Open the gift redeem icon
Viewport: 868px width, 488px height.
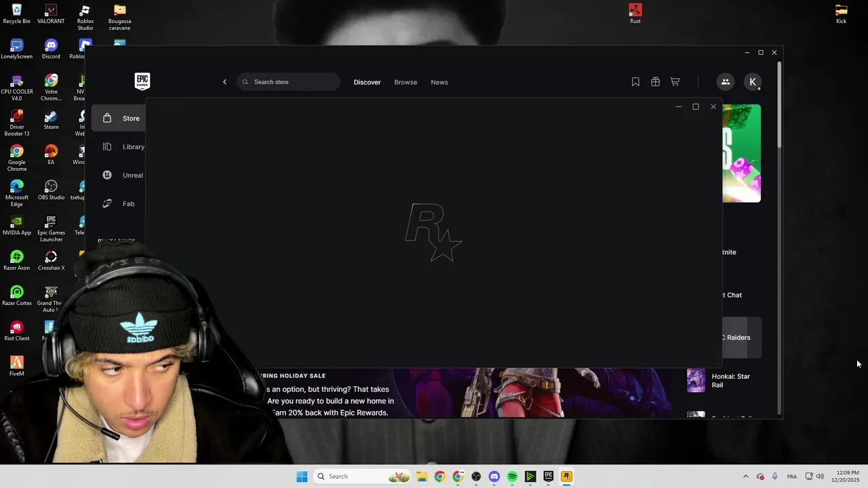pyautogui.click(x=655, y=82)
